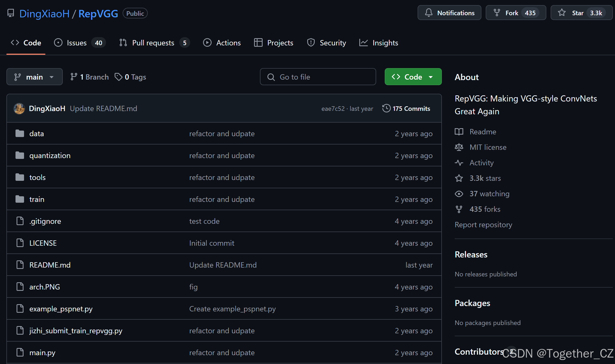Open the Security tab
Screen dimensions: 615x364
pos(326,43)
